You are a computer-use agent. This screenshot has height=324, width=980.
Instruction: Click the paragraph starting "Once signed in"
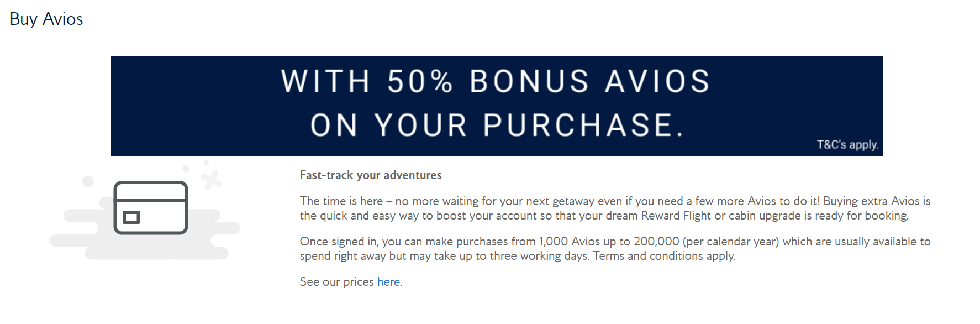(615, 249)
